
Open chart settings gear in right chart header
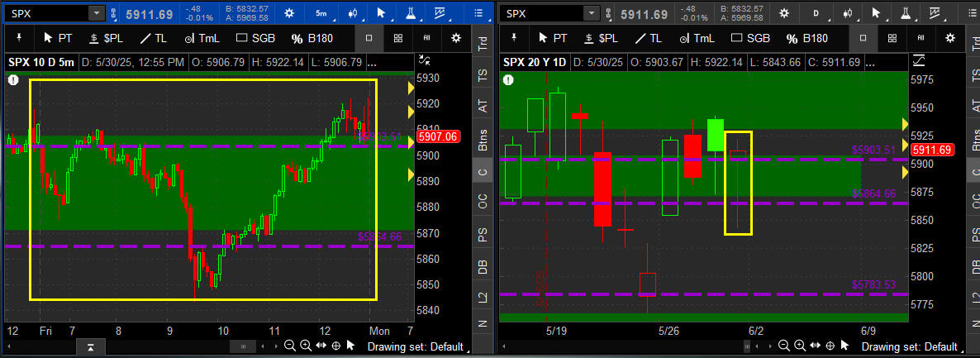[x=783, y=13]
